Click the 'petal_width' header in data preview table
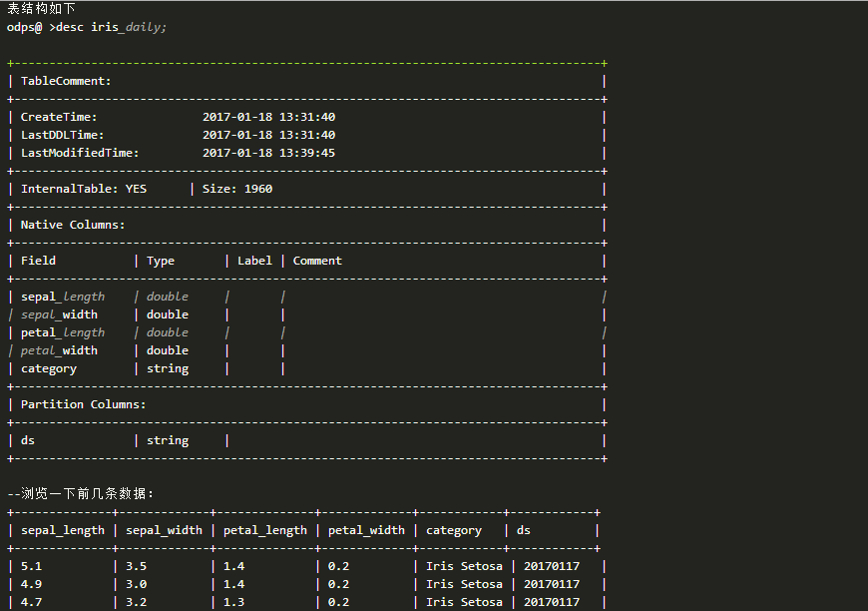This screenshot has width=868, height=611. [366, 530]
